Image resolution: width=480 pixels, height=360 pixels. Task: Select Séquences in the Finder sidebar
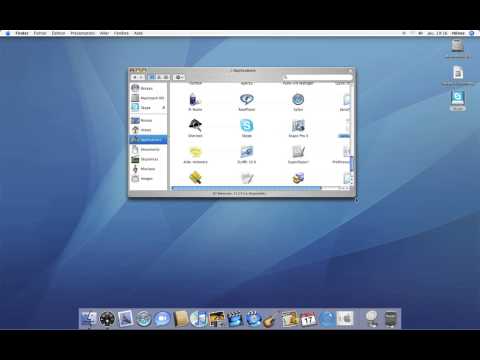coord(148,159)
